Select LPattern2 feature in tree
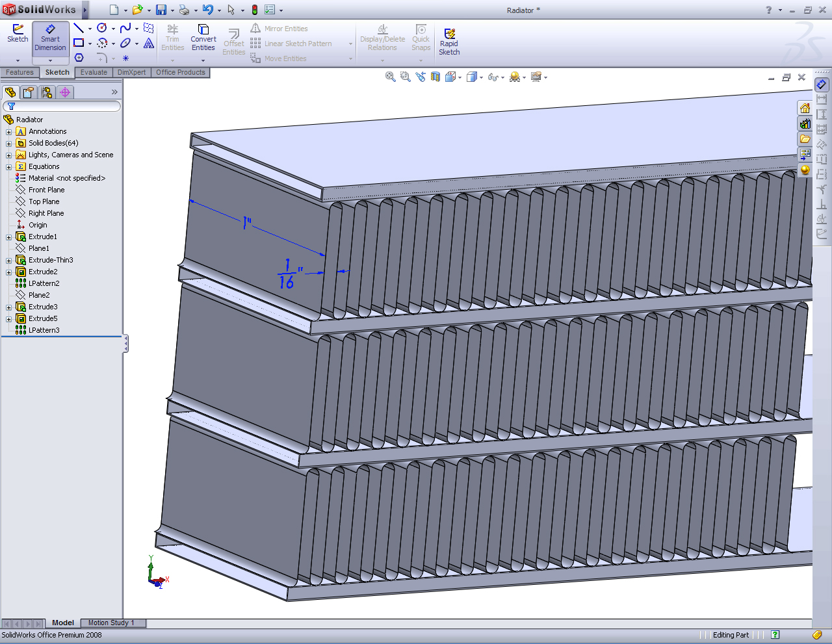 click(44, 283)
